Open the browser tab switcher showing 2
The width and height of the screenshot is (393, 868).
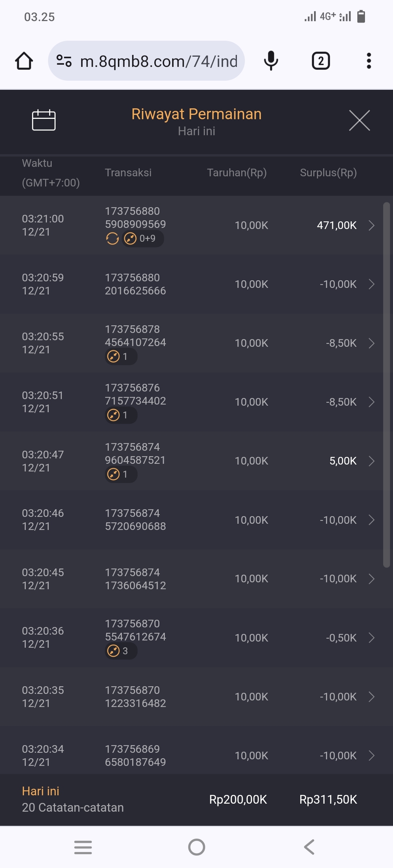(321, 61)
